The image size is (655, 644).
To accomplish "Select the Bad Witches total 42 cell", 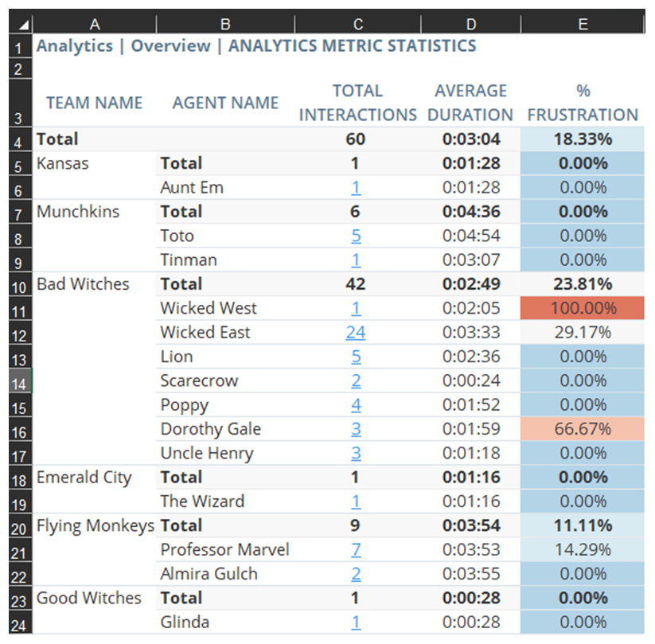I will coord(358,284).
